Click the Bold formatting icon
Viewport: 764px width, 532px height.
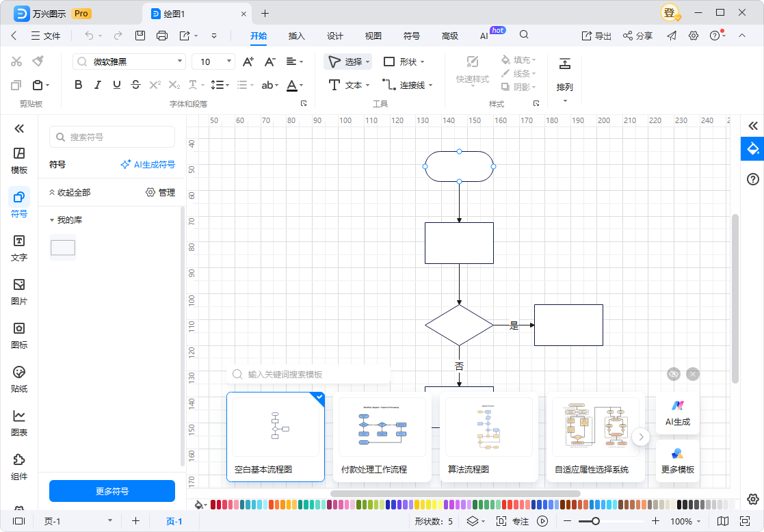point(78,85)
